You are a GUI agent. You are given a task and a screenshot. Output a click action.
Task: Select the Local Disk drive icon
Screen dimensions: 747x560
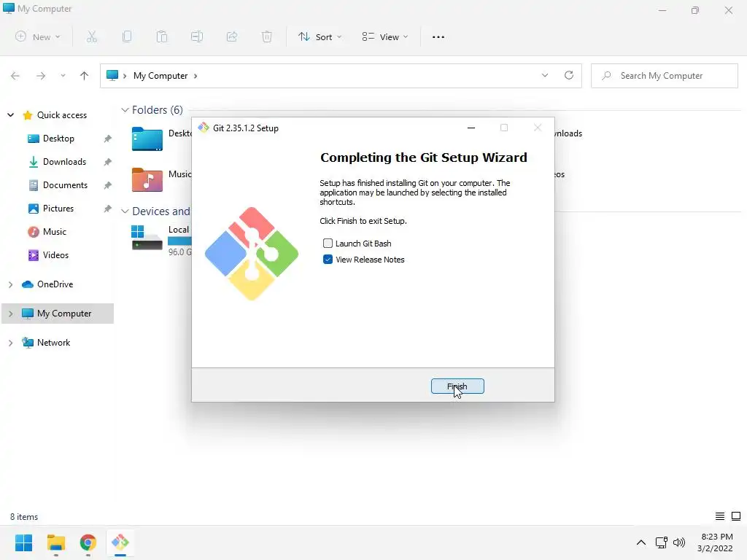147,238
